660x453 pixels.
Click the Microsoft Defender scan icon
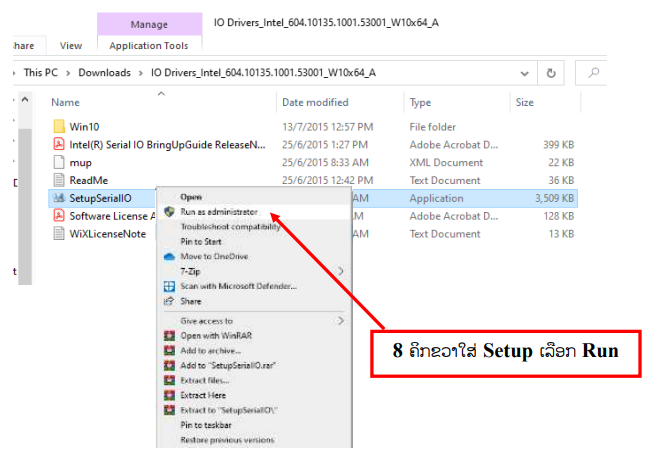click(x=169, y=286)
